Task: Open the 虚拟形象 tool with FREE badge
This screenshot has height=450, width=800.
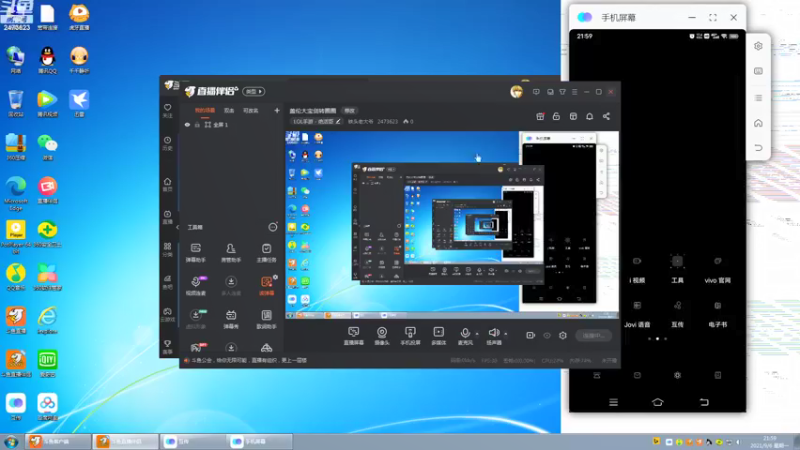Action: click(x=195, y=319)
